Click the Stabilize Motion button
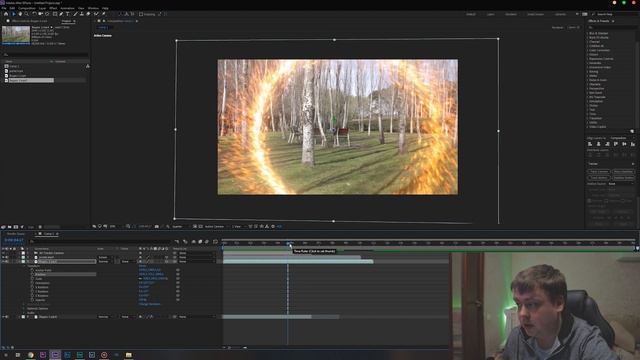640x360 pixels. [x=623, y=178]
